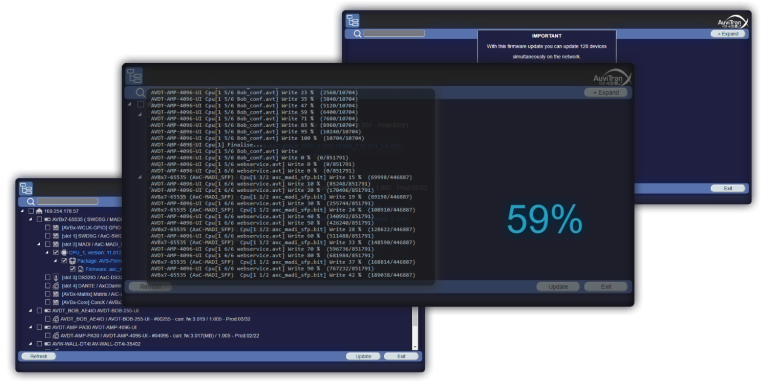The image size is (768, 384).
Task: Click the package icon of the AVS-Firmware row
Action: 72,261
